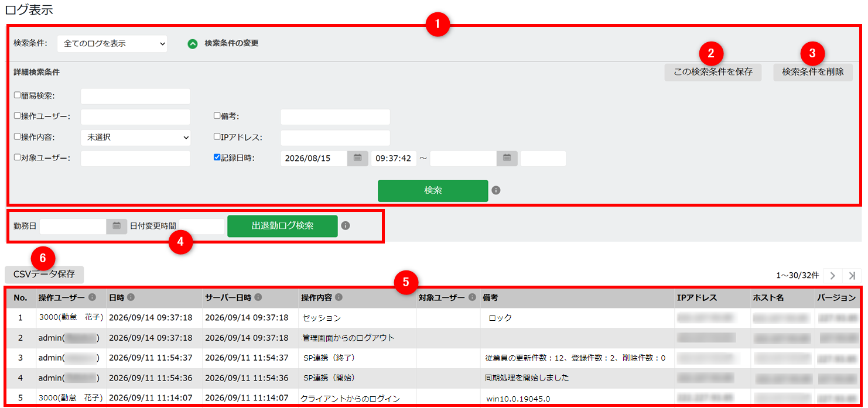Click info icon beside green 検索 button
The image size is (868, 408).
(x=496, y=190)
